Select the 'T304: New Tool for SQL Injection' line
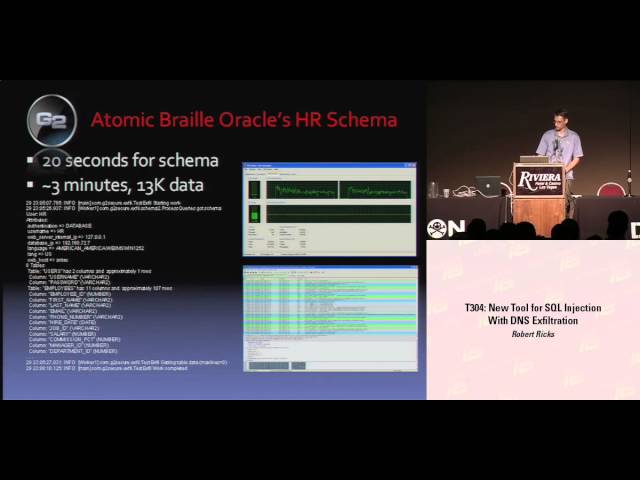The height and width of the screenshot is (480, 640). point(533,308)
